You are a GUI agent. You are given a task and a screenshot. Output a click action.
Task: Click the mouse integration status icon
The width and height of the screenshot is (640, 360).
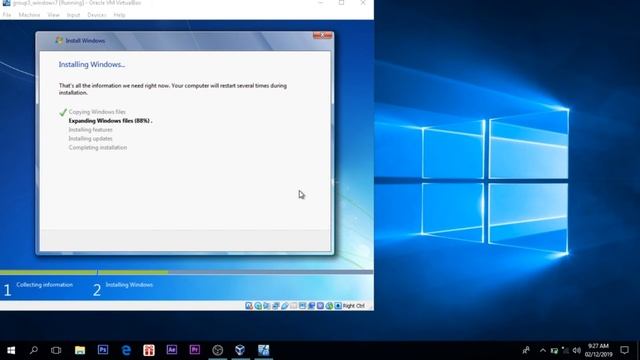click(x=329, y=306)
